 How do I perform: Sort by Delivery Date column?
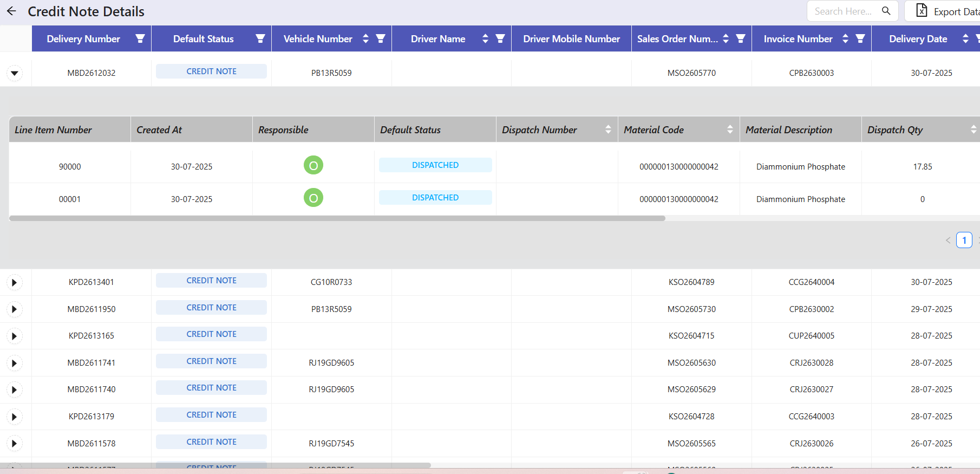click(x=965, y=38)
